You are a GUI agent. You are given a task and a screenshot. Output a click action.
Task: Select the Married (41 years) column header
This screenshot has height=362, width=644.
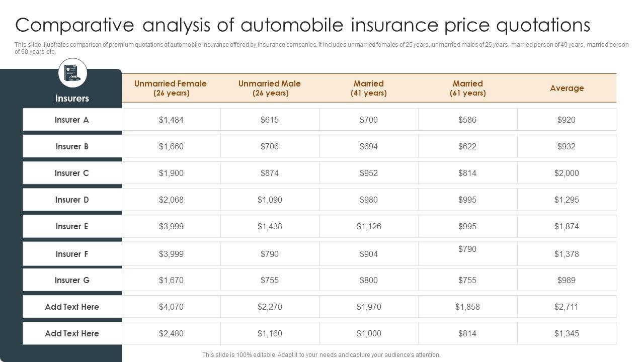[369, 88]
